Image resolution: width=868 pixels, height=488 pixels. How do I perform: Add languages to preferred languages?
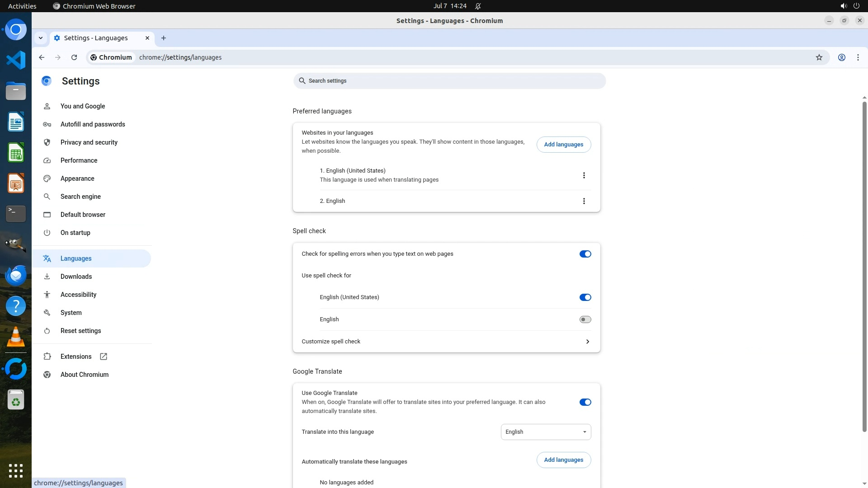click(x=563, y=145)
